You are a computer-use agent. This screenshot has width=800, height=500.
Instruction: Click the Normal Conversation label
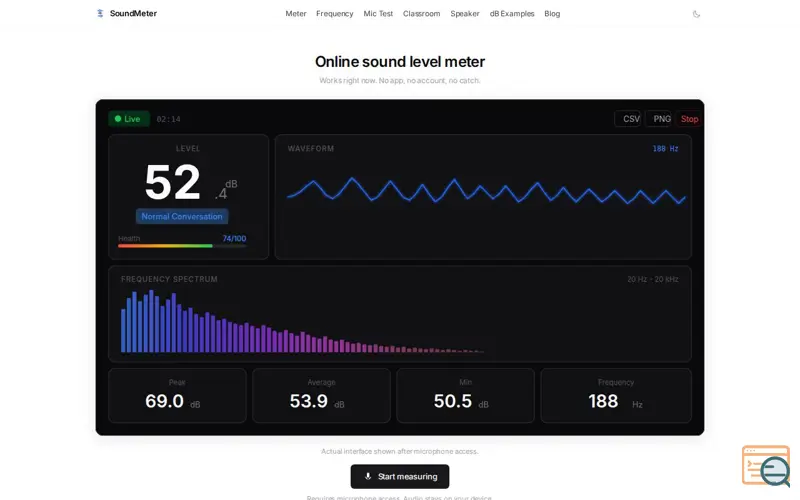point(182,216)
